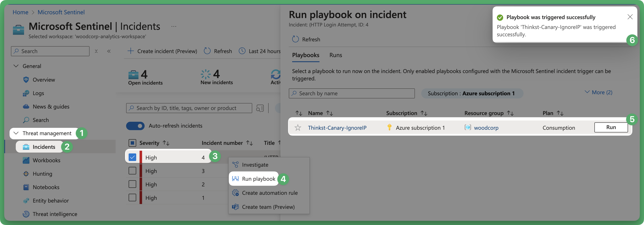
Task: Click the unlabeled sort arrows left of Name
Action: point(299,113)
